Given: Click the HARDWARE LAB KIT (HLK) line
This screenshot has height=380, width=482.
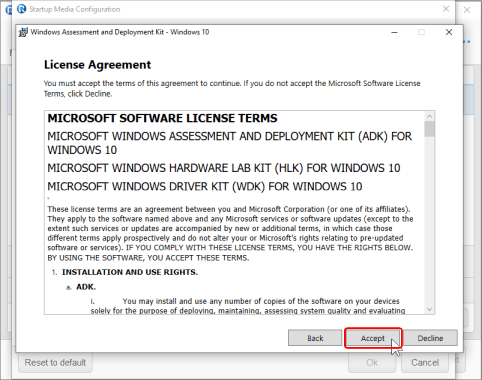Looking at the screenshot, I should click(x=224, y=168).
